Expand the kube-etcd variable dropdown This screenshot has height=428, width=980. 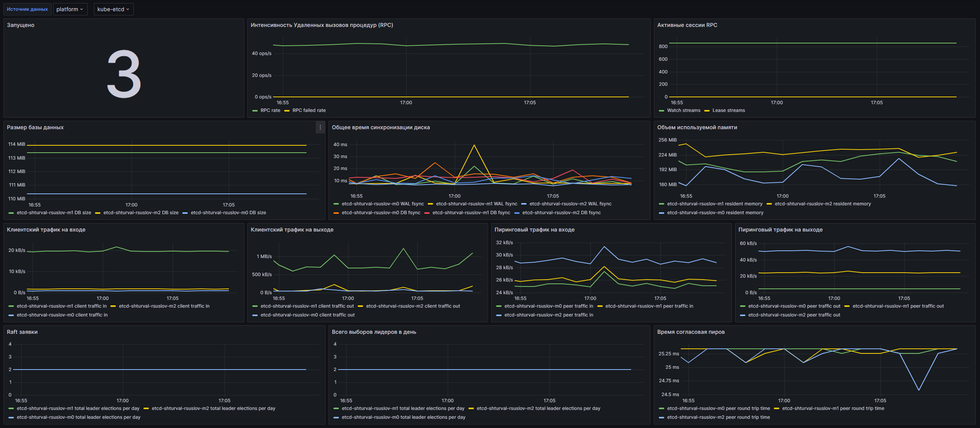113,9
